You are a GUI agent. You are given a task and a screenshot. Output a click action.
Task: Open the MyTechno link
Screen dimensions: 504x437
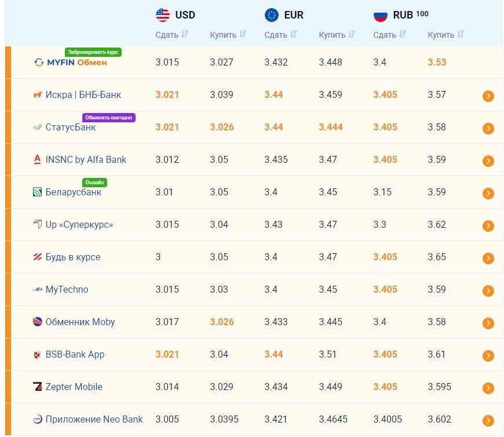tap(67, 289)
